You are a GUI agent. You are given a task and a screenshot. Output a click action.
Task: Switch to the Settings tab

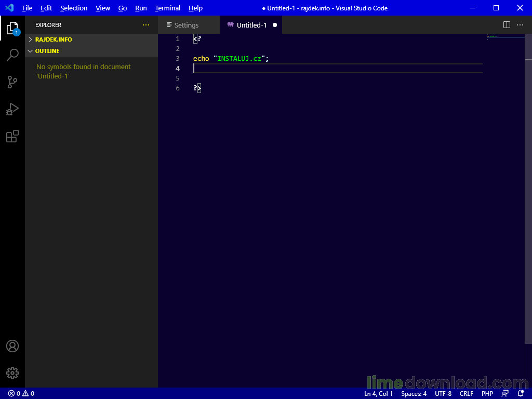coord(189,25)
